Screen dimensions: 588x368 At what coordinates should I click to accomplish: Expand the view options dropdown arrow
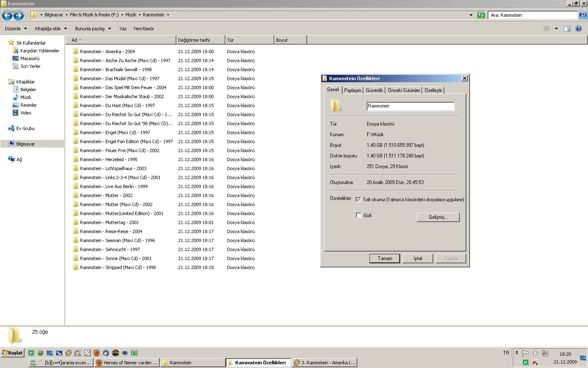(556, 29)
